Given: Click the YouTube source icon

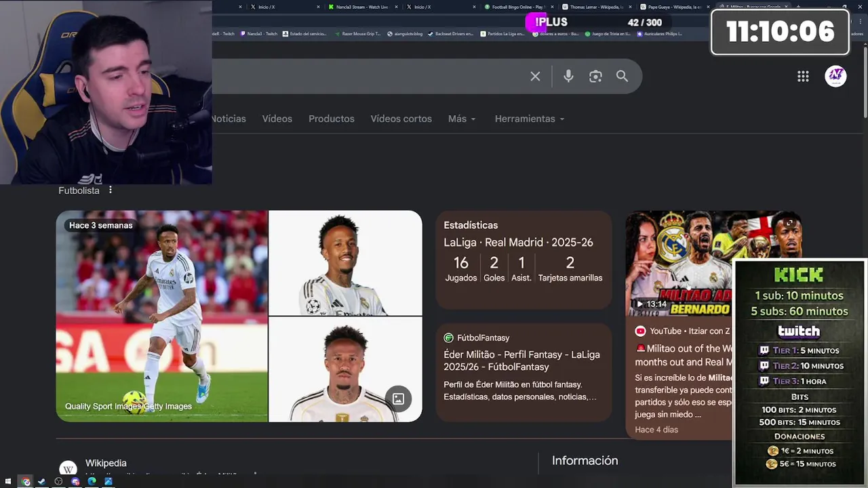Looking at the screenshot, I should (640, 331).
